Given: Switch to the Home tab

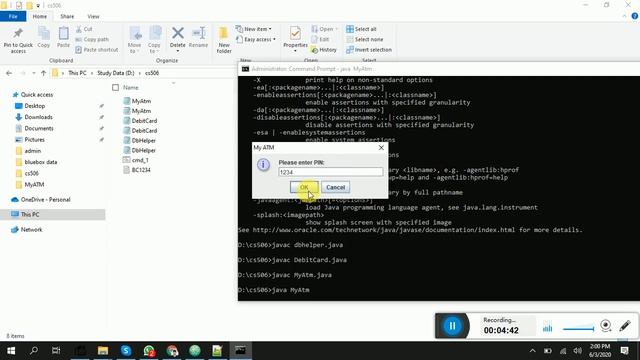Looking at the screenshot, I should [x=40, y=16].
